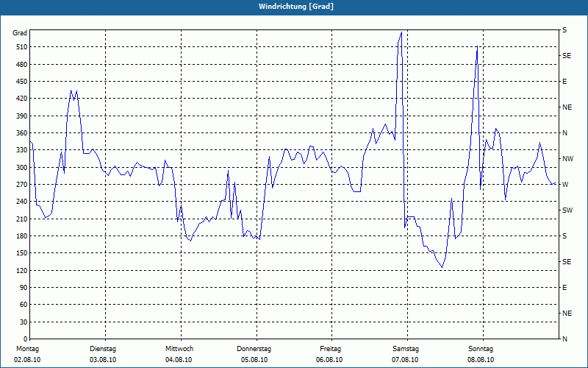Select the '390' y-axis value
The image size is (588, 368).
pos(22,116)
